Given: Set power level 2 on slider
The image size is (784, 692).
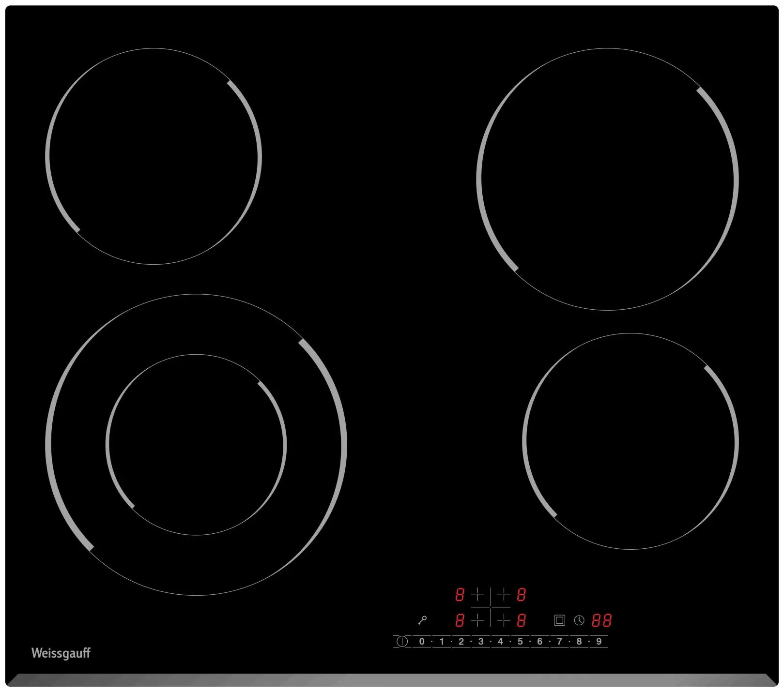Looking at the screenshot, I should [x=461, y=641].
